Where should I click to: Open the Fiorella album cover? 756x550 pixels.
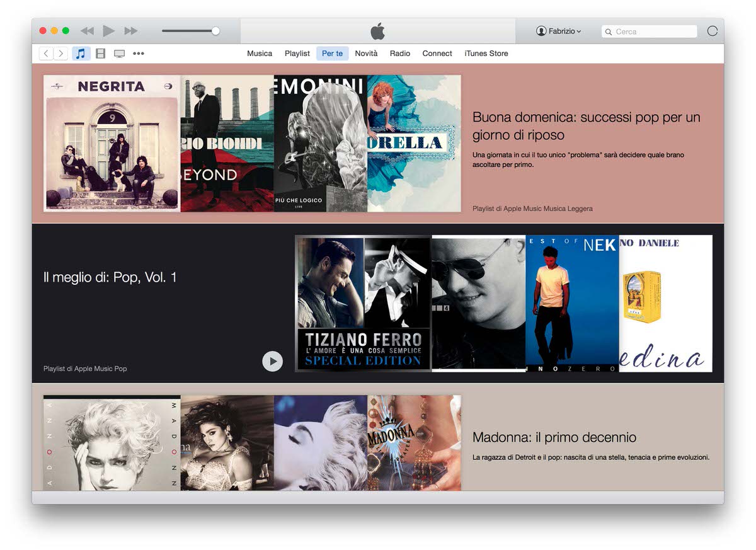(414, 144)
